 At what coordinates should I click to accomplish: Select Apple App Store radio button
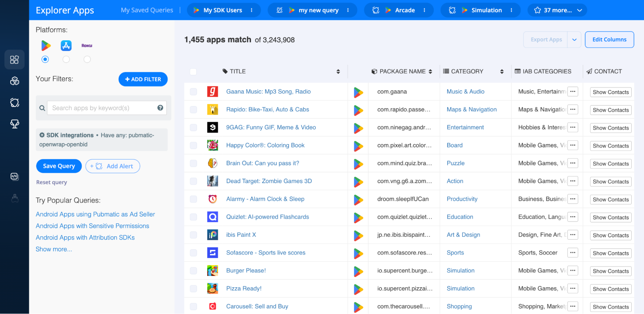coord(66,59)
